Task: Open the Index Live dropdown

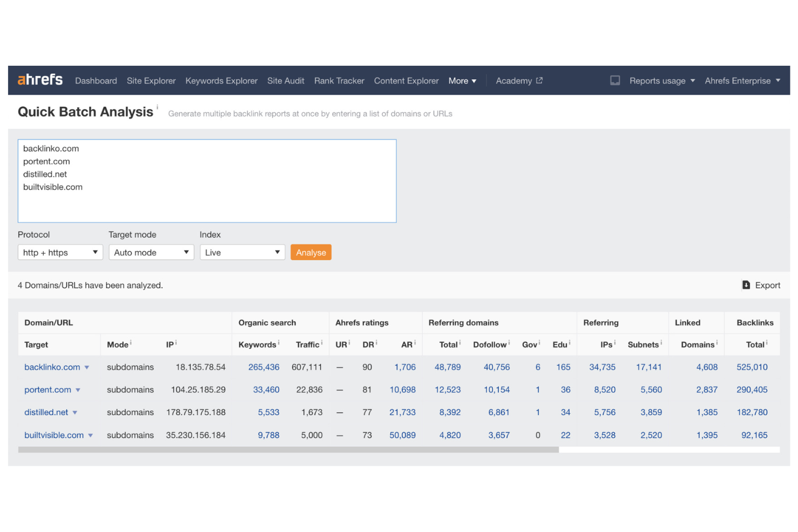Action: point(242,252)
